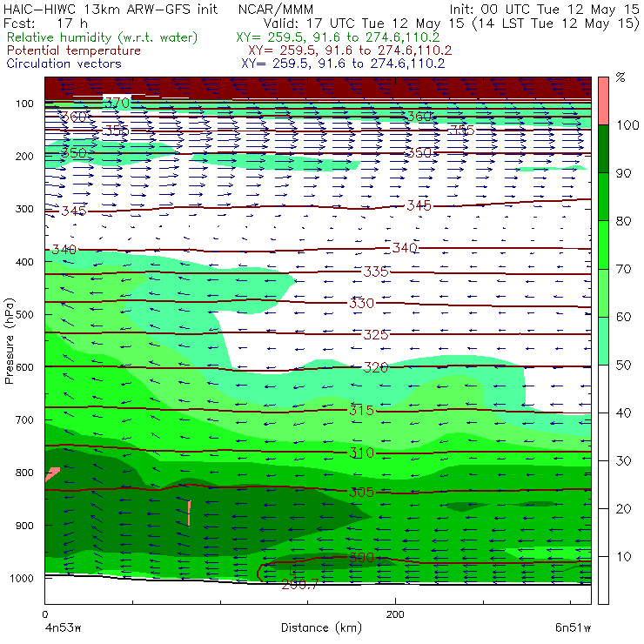Select the 'NCAR/MMM' header text
The image size is (644, 644).
pyautogui.click(x=276, y=9)
